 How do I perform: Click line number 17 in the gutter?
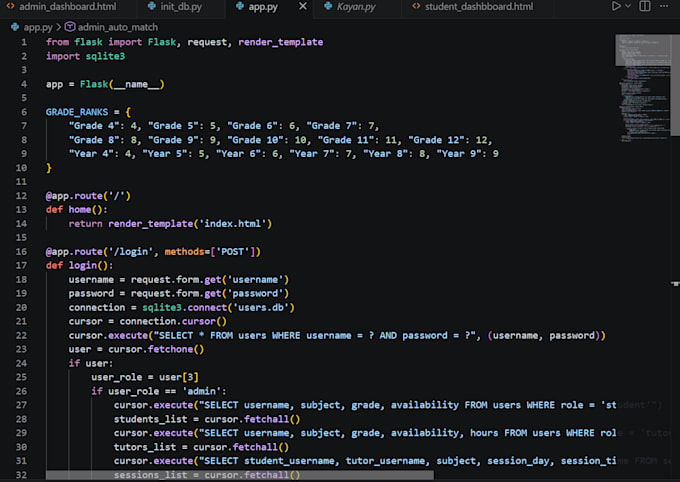(21, 266)
